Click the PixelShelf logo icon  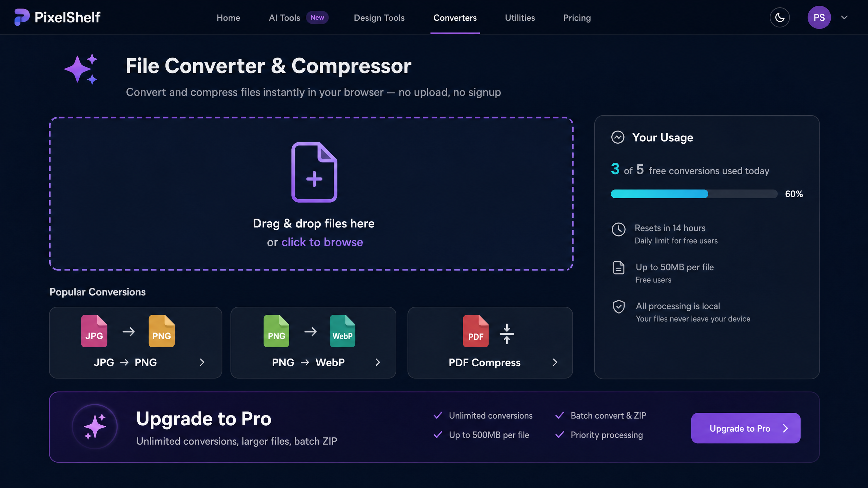click(x=22, y=17)
